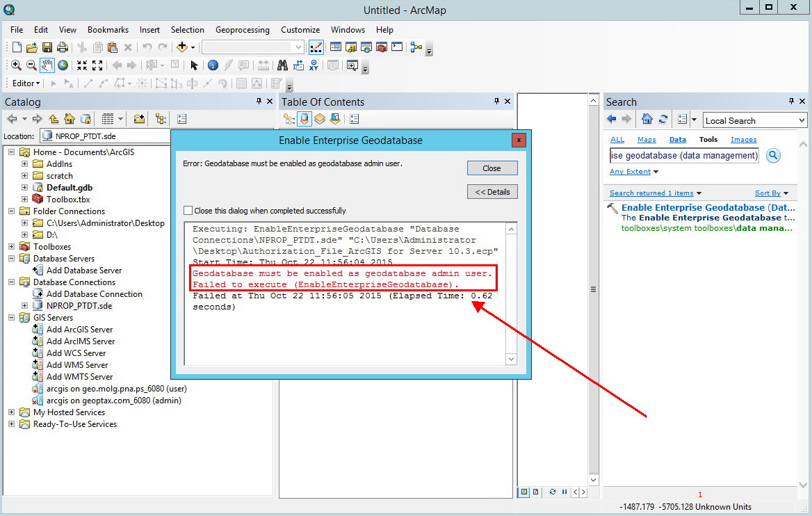Switch to the Images search tab
This screenshot has width=812, height=516.
744,139
